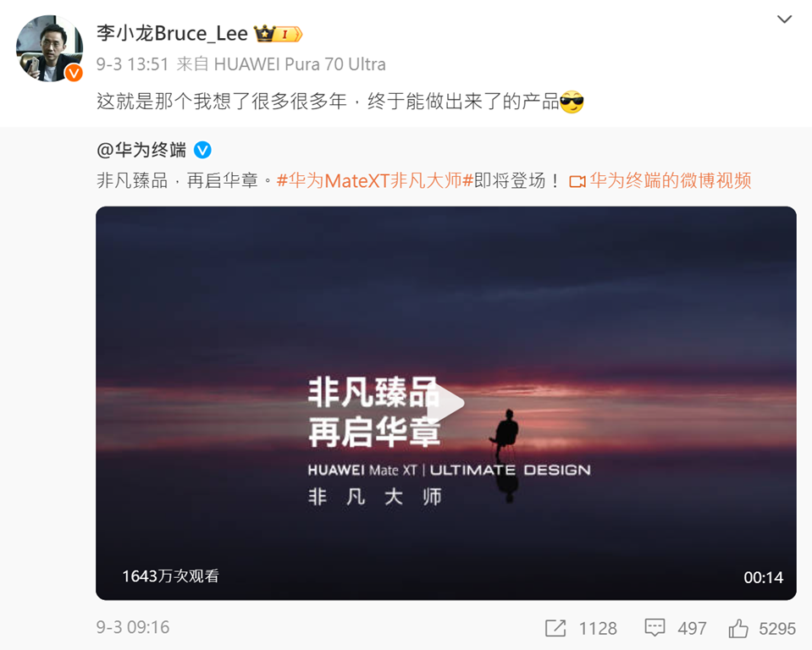The height and width of the screenshot is (650, 812).
Task: Click the orange verified badge on avatar
Action: tap(74, 73)
